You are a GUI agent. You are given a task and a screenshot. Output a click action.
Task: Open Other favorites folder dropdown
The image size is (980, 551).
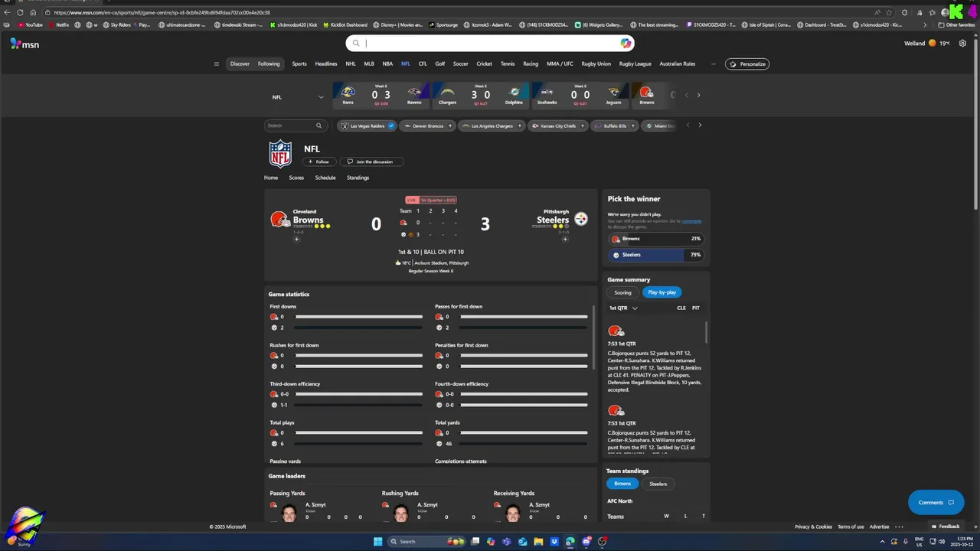coord(956,25)
